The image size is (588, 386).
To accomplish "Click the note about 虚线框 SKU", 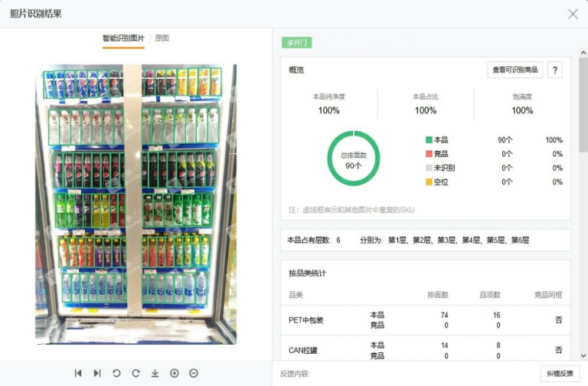I will pos(351,210).
